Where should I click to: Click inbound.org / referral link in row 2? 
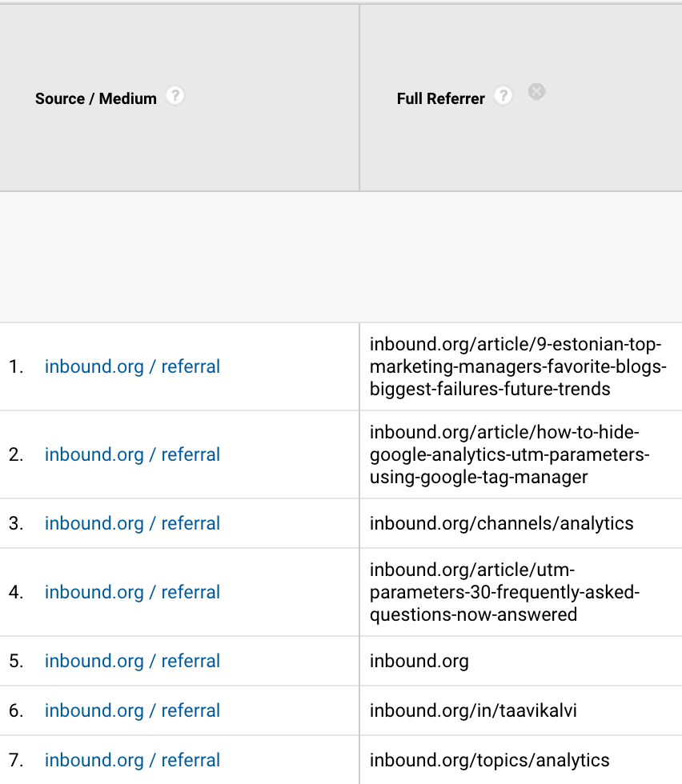click(x=132, y=455)
